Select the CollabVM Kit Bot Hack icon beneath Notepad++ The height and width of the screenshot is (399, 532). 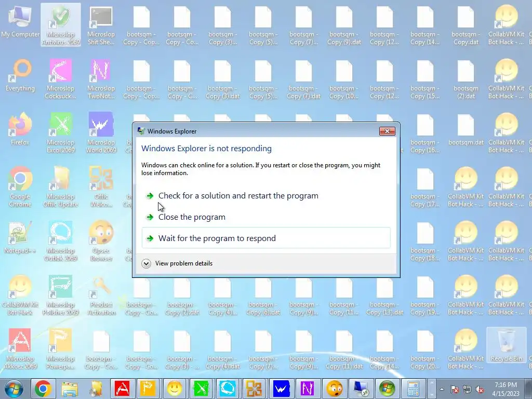(x=20, y=295)
